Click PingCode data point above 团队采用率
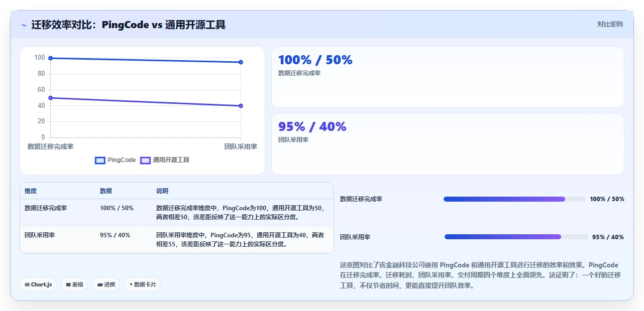 (241, 62)
